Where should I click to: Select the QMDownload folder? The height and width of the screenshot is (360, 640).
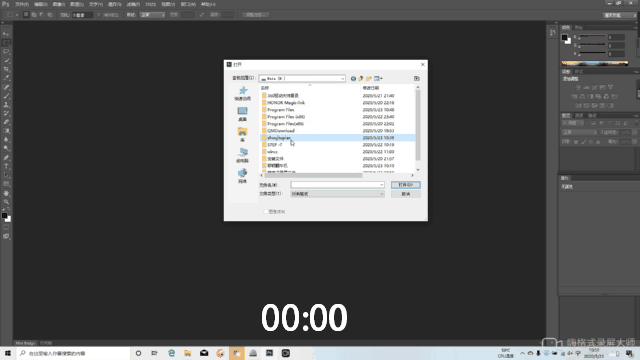[x=281, y=131]
